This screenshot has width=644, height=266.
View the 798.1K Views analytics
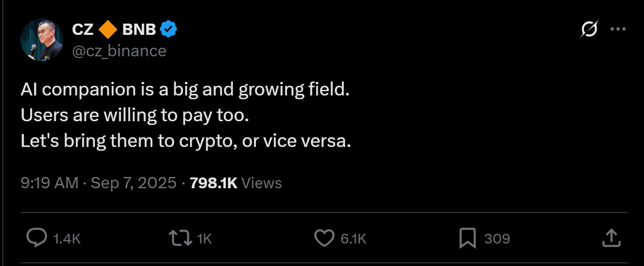pyautogui.click(x=236, y=183)
